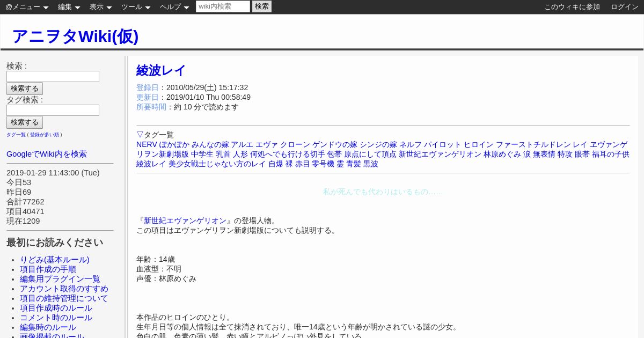Viewport: 644px width, 338px height.
Task: Open the ゲンドウの嫁 tag
Action: (335, 144)
